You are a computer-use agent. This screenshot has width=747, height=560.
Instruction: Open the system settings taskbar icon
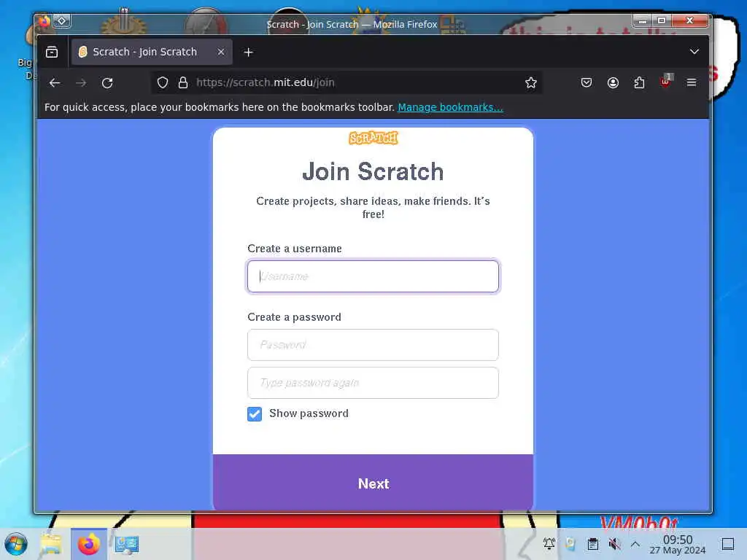[x=126, y=545]
